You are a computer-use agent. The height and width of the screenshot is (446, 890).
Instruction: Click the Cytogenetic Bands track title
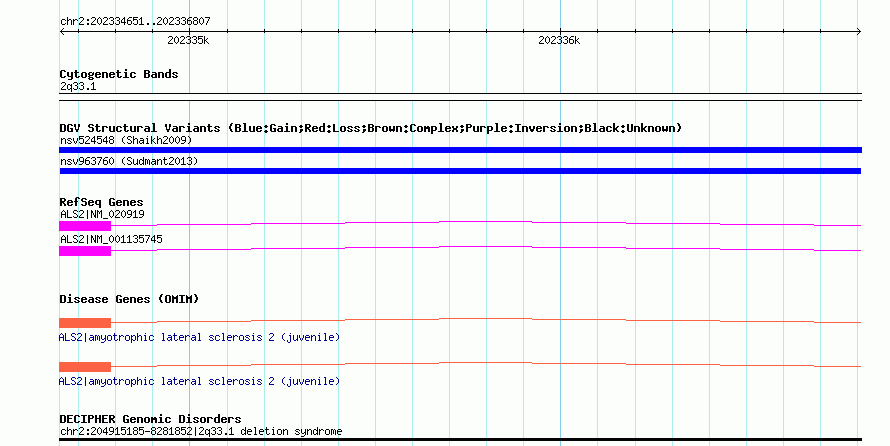(x=119, y=74)
